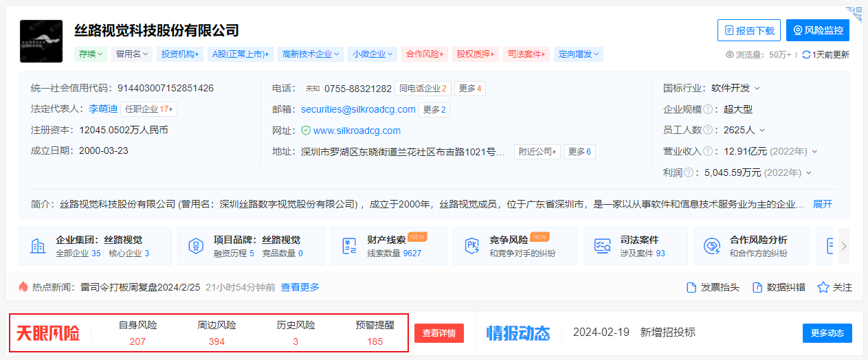868x360 pixels.
Task: Open the www.silkroadcg.com website link
Action: tap(357, 131)
